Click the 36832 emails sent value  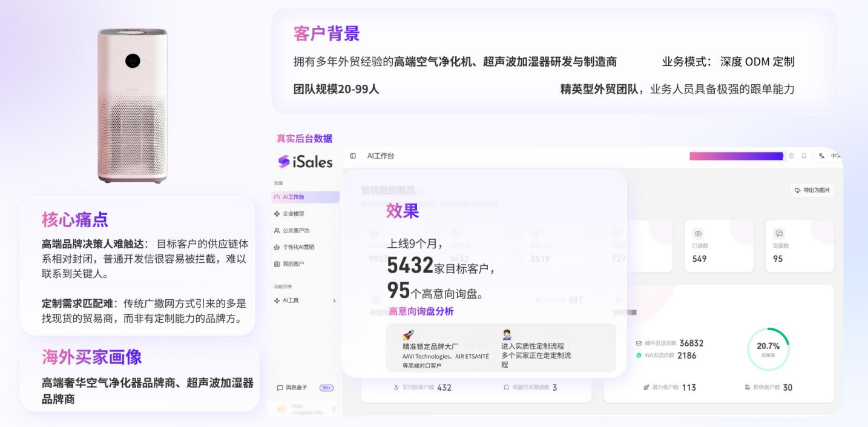coord(691,343)
